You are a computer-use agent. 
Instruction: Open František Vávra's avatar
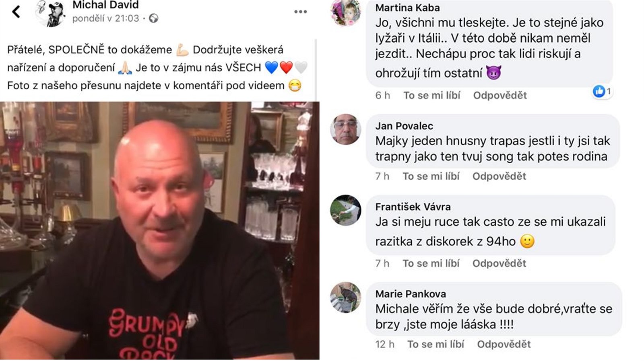coord(345,210)
